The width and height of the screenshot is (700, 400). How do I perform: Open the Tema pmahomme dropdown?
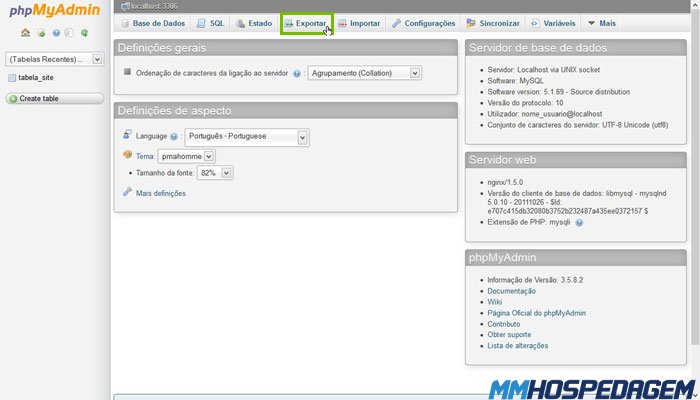(x=186, y=156)
